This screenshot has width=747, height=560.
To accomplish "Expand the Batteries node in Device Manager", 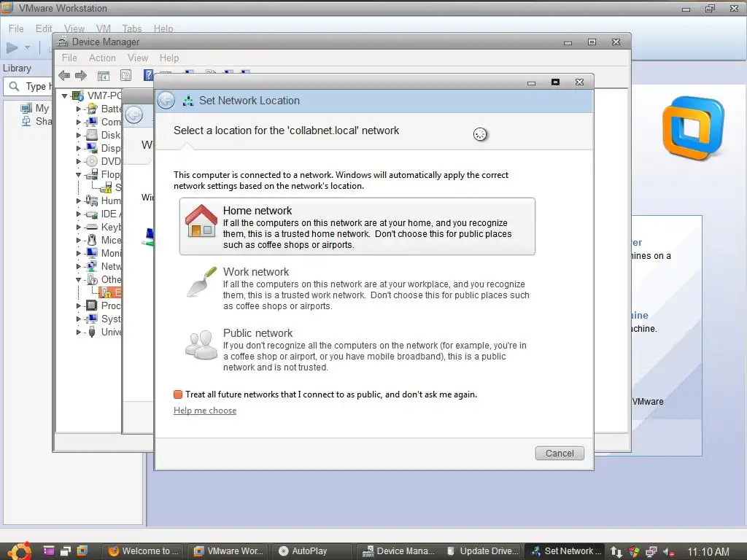I will click(x=79, y=109).
